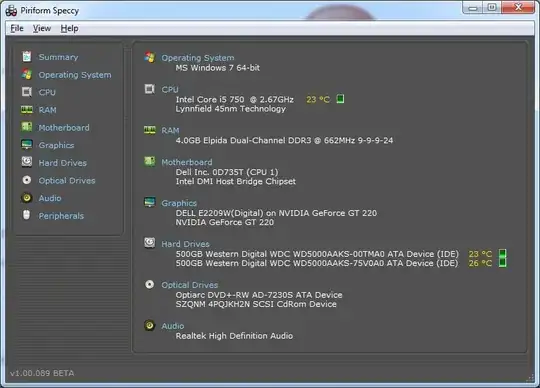
Task: Select Graphics label in the sidebar
Action: [x=56, y=145]
